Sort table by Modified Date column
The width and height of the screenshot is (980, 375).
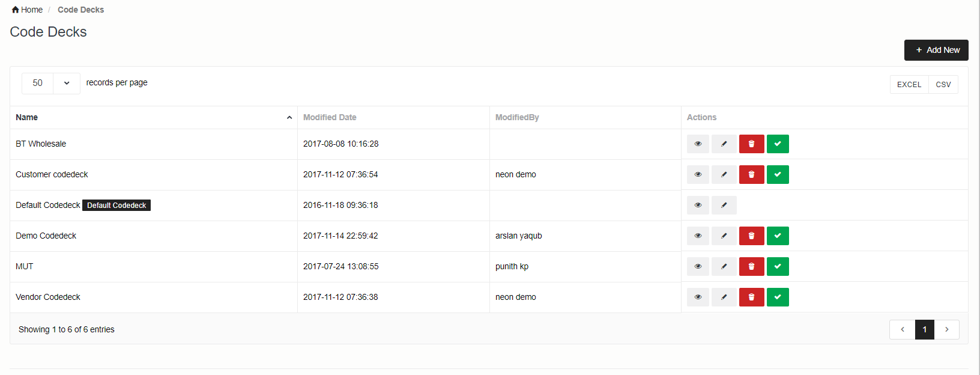tap(330, 118)
